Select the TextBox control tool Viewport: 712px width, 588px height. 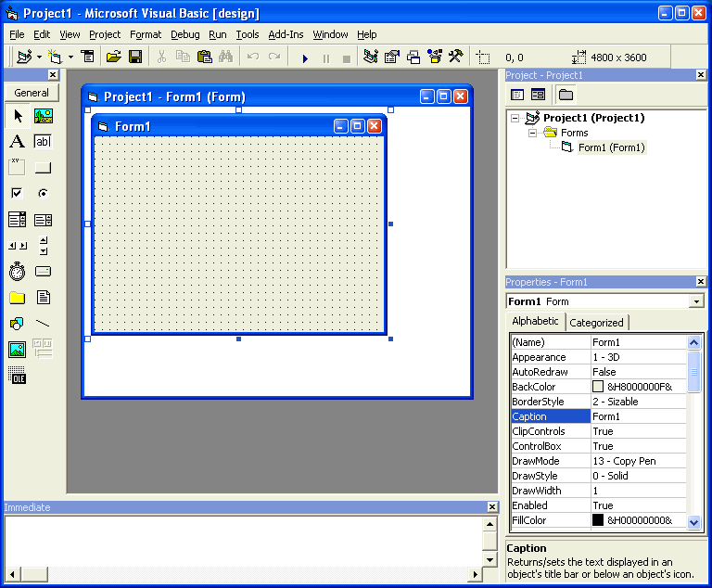44,142
